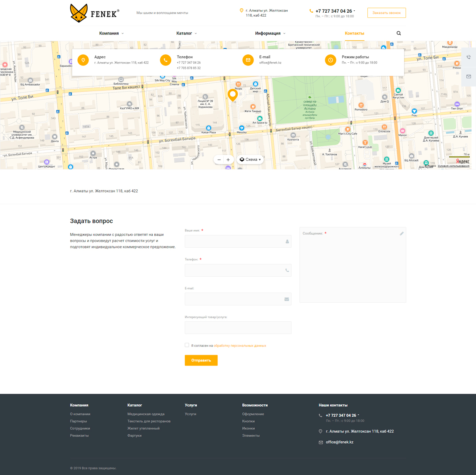Tick the personal data consent checkbox
This screenshot has height=475, width=476.
[x=187, y=345]
